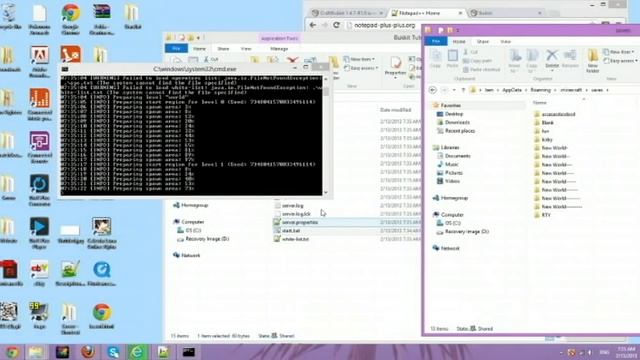640x360 pixels.
Task: Open Internet Explorer from the taskbar
Action: click(138, 352)
